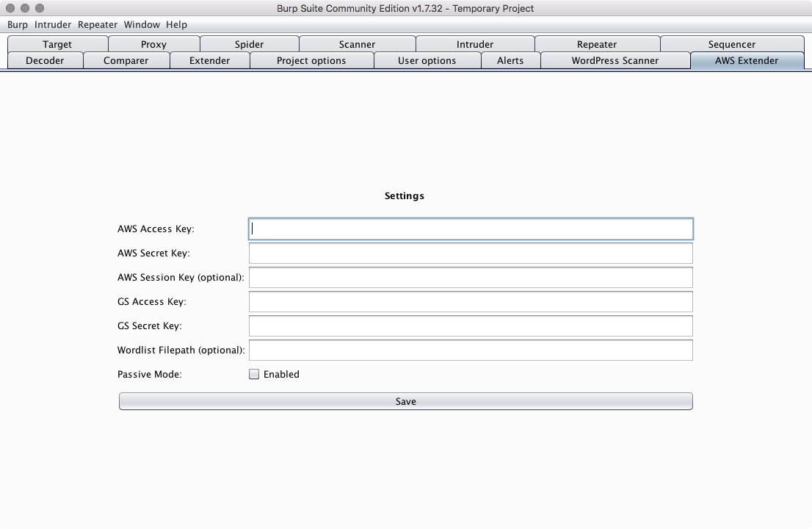Click into the GS Secret Key field

[x=471, y=326]
